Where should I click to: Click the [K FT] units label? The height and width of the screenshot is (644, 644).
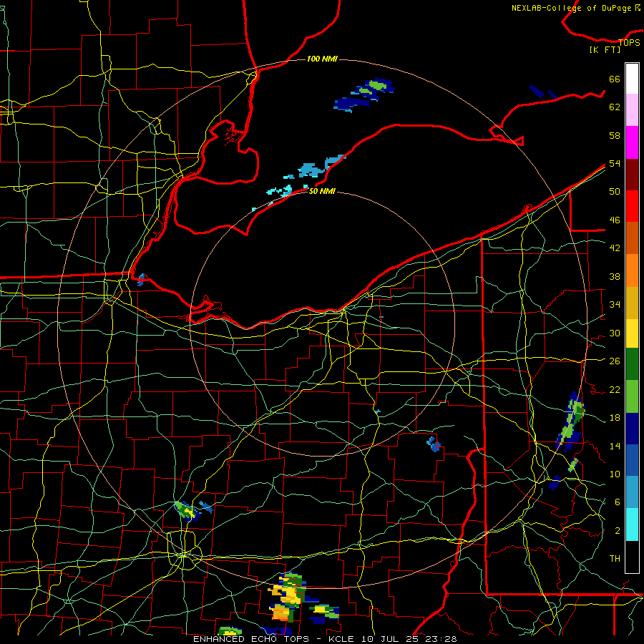coord(605,50)
